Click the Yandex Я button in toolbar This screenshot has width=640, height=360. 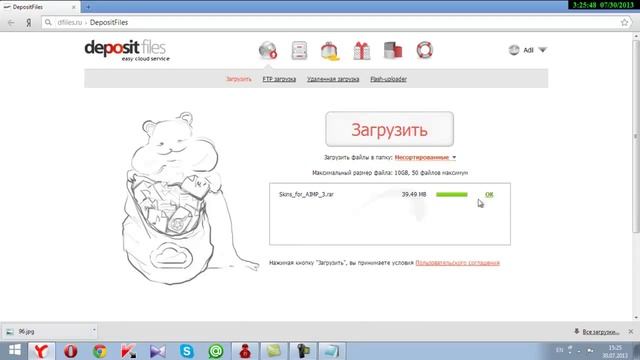[29, 22]
